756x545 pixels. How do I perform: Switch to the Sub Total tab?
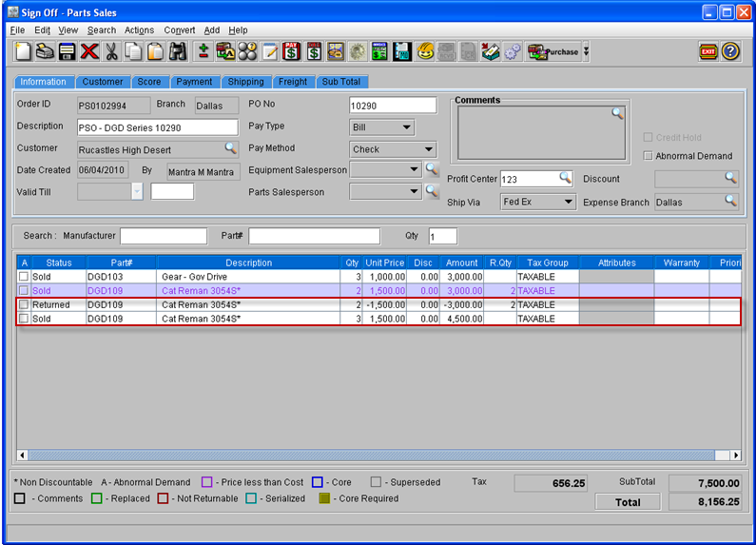340,82
